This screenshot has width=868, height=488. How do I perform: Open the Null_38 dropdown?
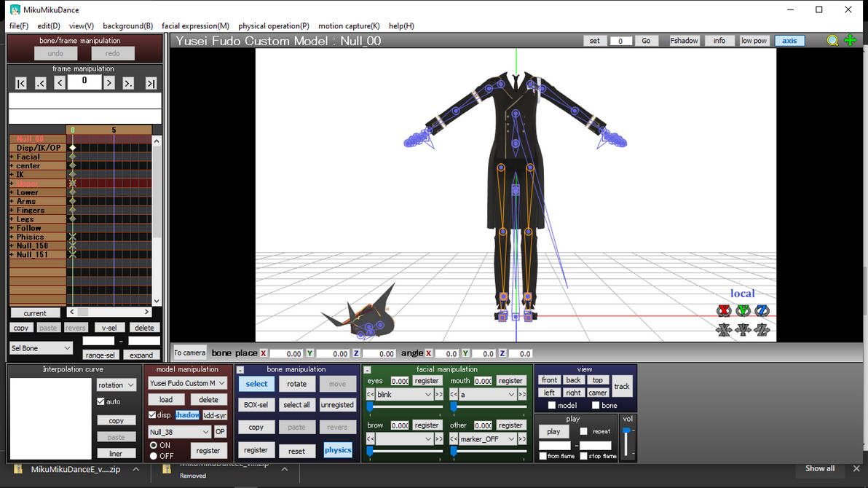(179, 432)
